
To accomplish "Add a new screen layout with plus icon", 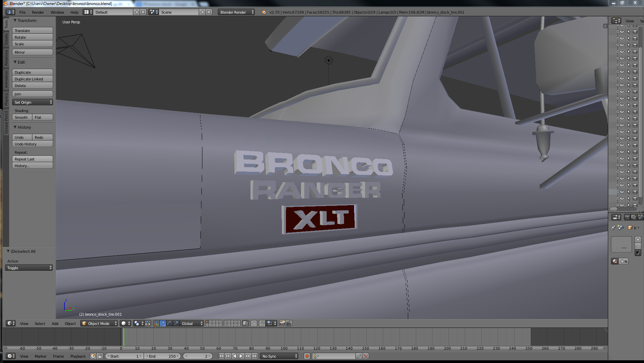I will point(137,12).
